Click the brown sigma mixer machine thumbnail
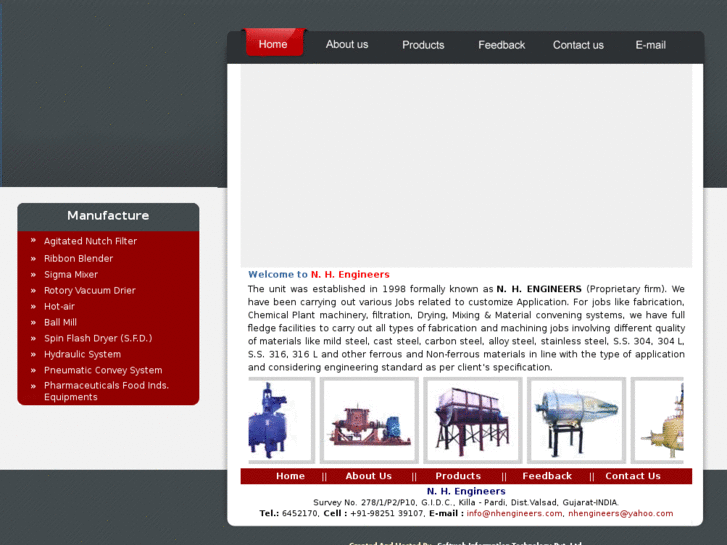The height and width of the screenshot is (545, 727). 369,420
